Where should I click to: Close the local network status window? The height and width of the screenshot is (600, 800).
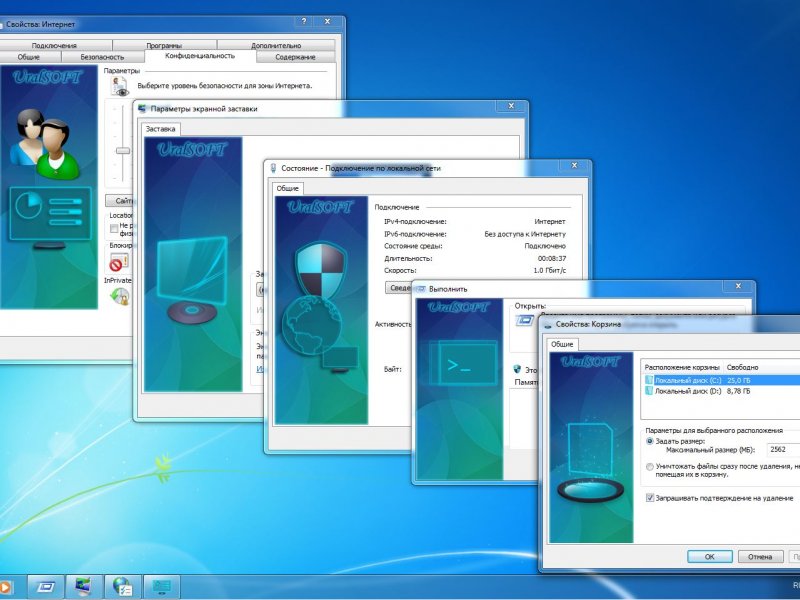[x=574, y=165]
